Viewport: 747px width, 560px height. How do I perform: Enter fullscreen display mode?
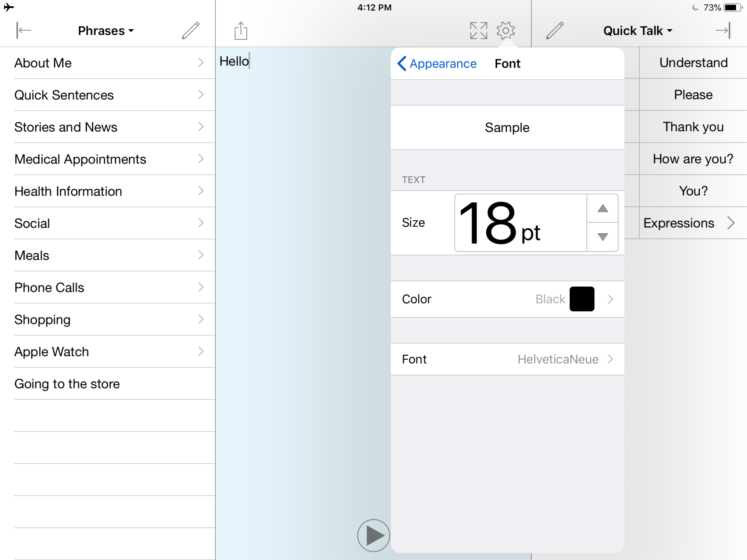point(478,30)
